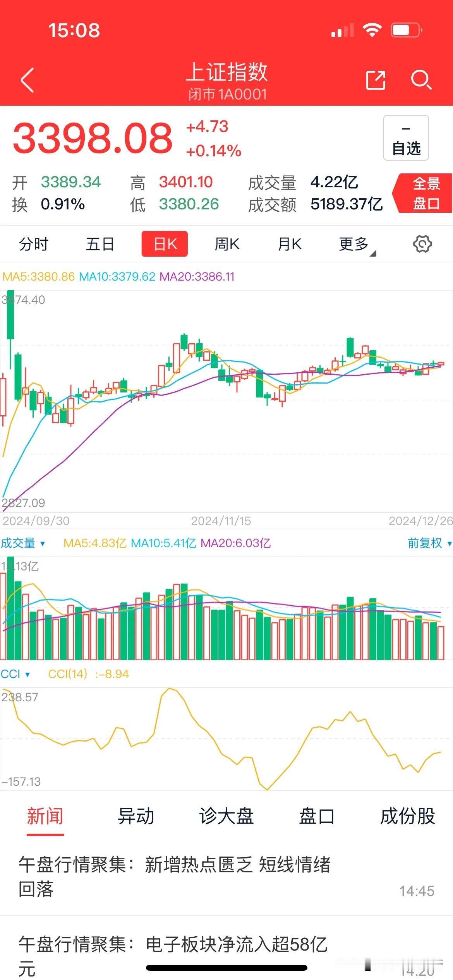The height and width of the screenshot is (980, 453).
Task: Open search with the magnifier icon
Action: point(421,80)
